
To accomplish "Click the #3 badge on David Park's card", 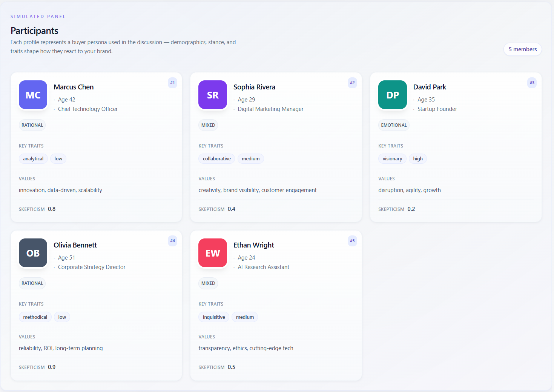I will (x=532, y=83).
